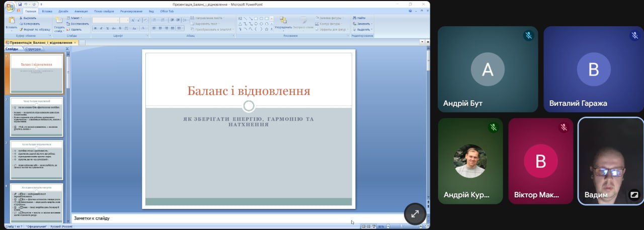Click the picture-in-picture icon on Вадим's tile
The height and width of the screenshot is (230, 644).
click(x=634, y=195)
